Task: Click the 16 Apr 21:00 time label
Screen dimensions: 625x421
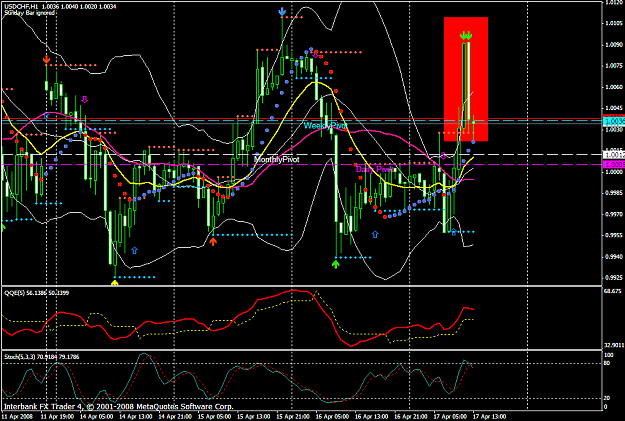Action: point(411,416)
